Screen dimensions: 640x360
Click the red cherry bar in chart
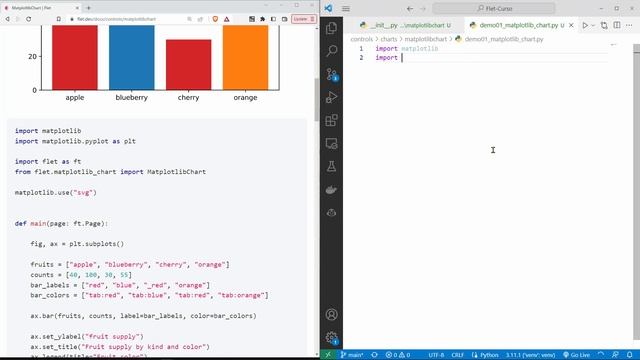tap(189, 64)
